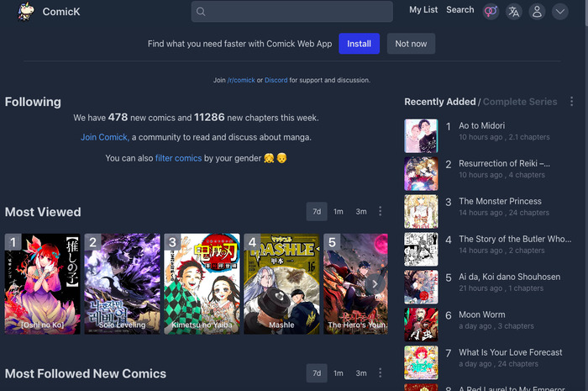Open Resurrection of Reiki thumbnail
The height and width of the screenshot is (391, 588).
(421, 174)
